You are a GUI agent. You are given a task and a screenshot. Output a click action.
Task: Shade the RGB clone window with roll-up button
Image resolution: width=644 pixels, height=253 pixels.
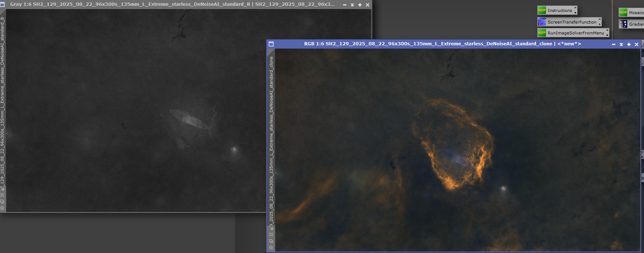tap(621, 44)
